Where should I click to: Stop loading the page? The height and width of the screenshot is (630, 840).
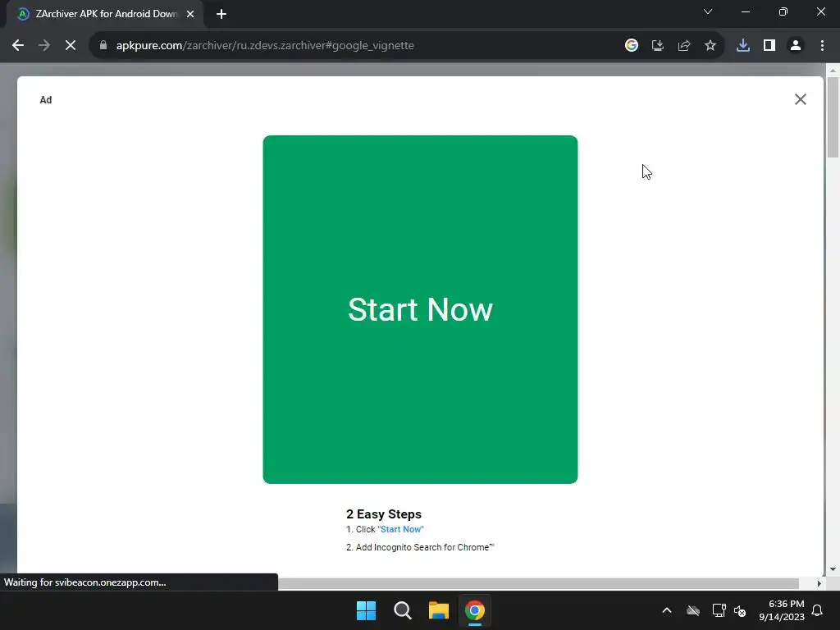[71, 46]
